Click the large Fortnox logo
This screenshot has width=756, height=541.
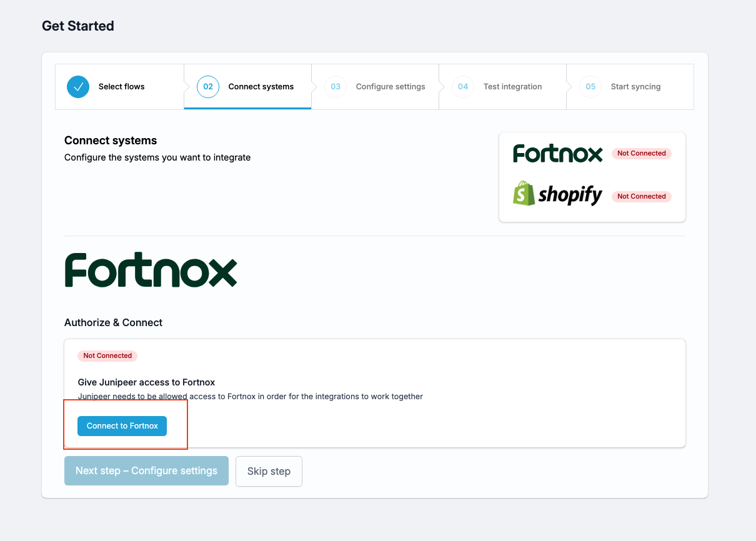[151, 270]
